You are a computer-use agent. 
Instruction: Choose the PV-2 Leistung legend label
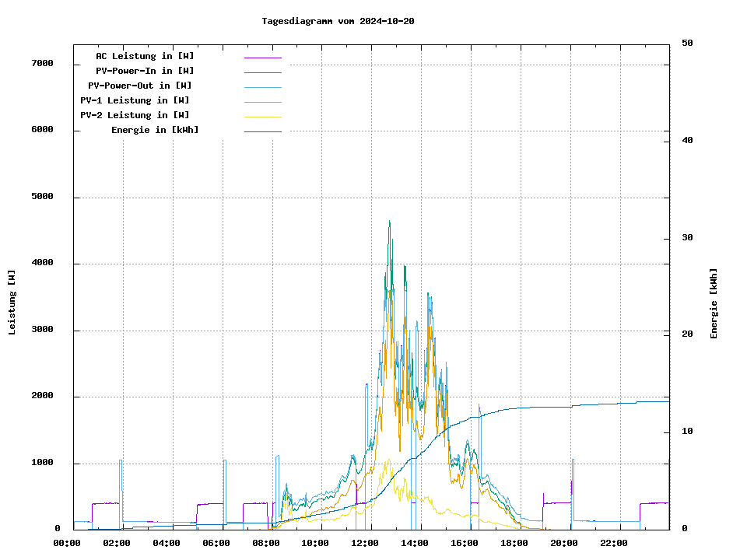135,115
